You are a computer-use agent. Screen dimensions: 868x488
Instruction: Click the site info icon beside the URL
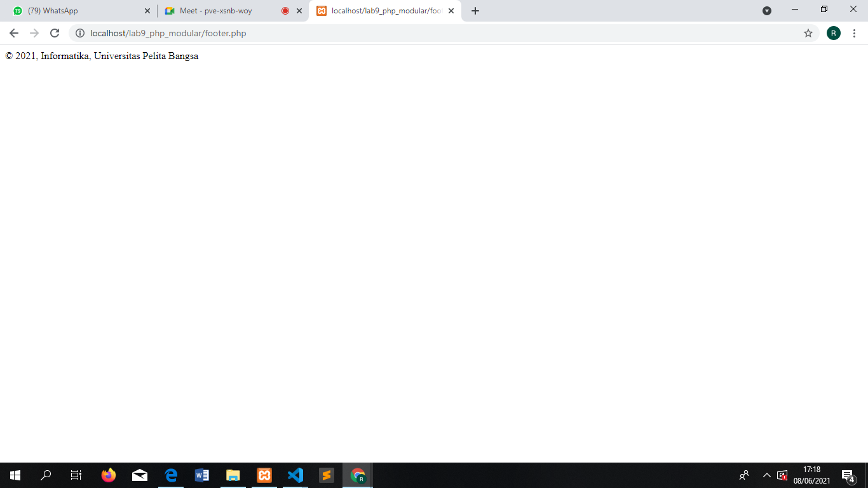point(79,33)
